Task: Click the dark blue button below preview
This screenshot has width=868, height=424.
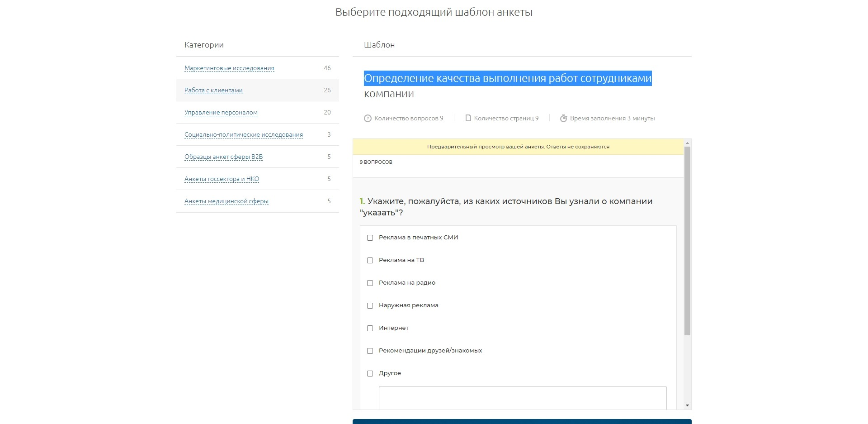Action: pos(522,421)
